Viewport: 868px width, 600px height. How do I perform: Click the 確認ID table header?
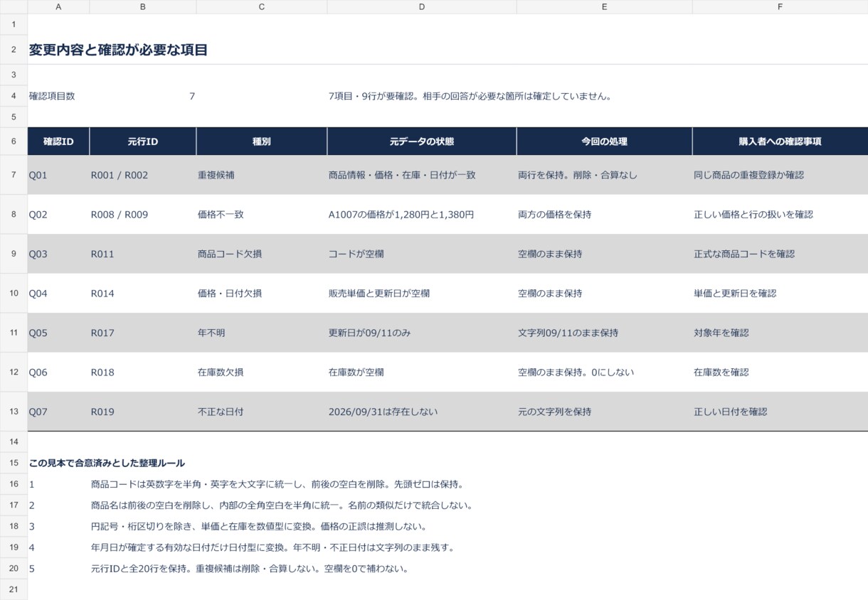tap(58, 141)
